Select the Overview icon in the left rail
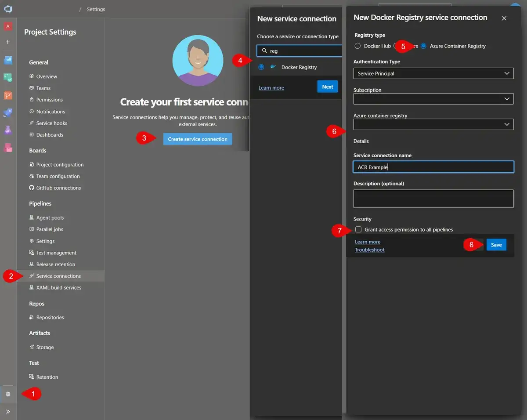The height and width of the screenshot is (420, 527). [8, 60]
